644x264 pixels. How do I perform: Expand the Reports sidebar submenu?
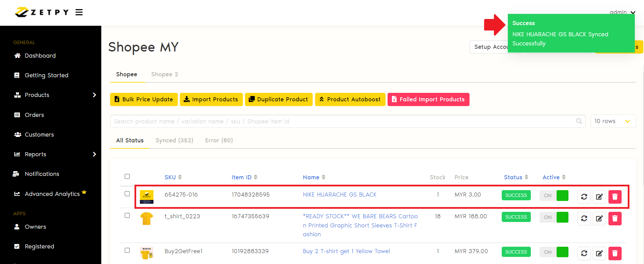click(x=95, y=154)
